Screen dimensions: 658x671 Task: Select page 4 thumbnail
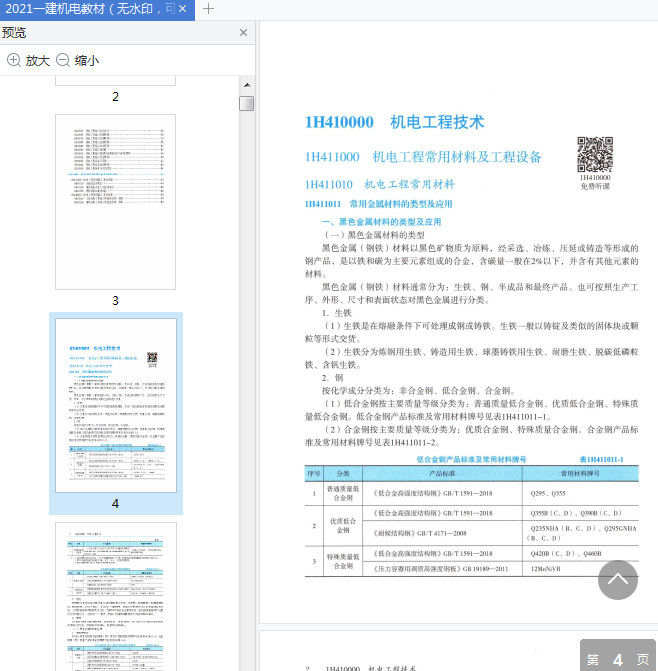pos(116,405)
